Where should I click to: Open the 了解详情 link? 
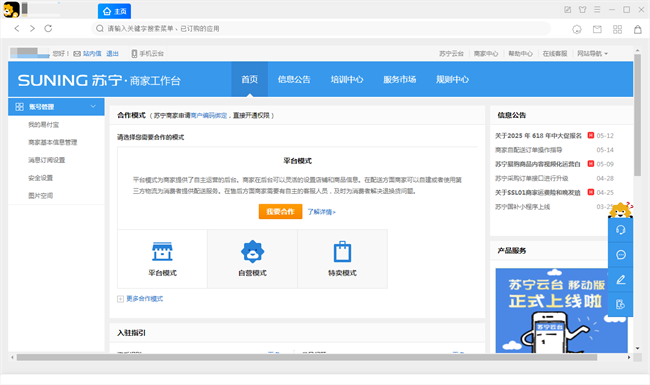pyautogui.click(x=322, y=212)
